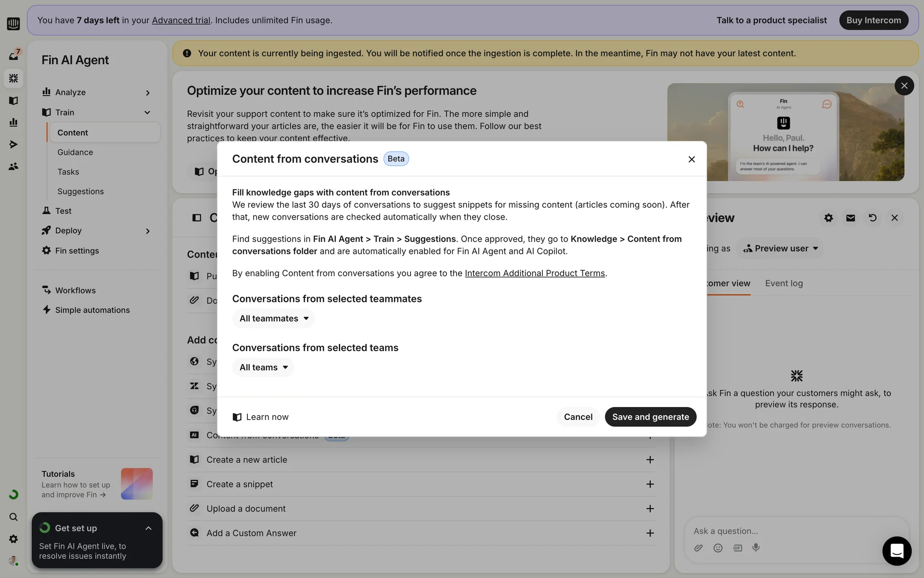This screenshot has height=578, width=924.
Task: Open the Inbox icon in left rail
Action: (x=13, y=56)
